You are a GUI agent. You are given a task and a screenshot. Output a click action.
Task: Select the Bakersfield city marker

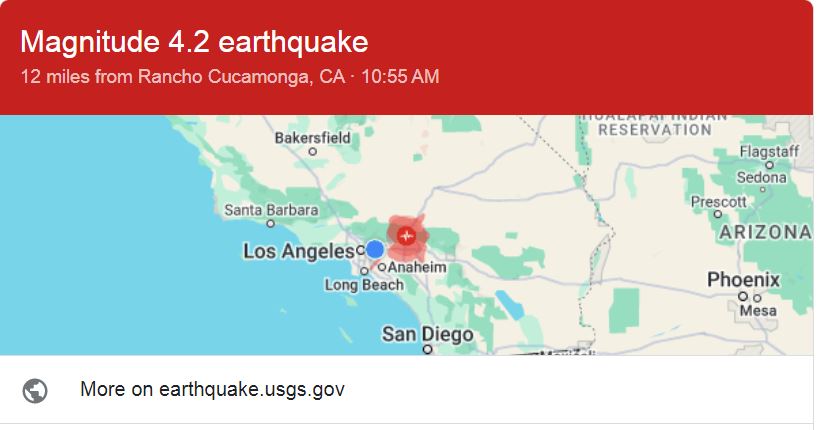(x=312, y=152)
